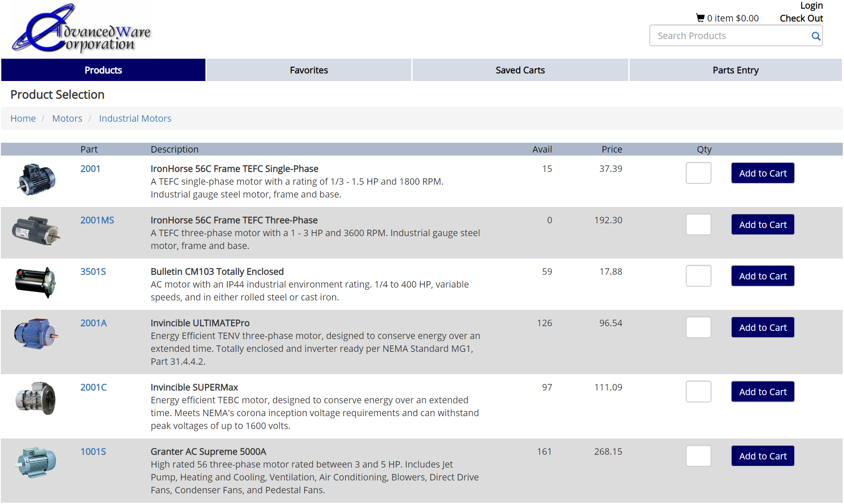Go to Home breadcrumb
Image resolution: width=844 pixels, height=504 pixels.
[x=23, y=118]
